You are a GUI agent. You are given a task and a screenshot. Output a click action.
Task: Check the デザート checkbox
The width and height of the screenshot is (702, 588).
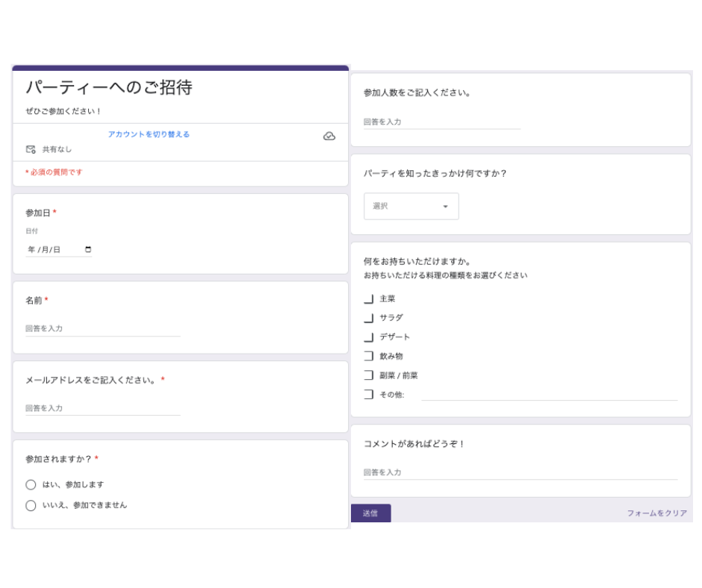(368, 337)
